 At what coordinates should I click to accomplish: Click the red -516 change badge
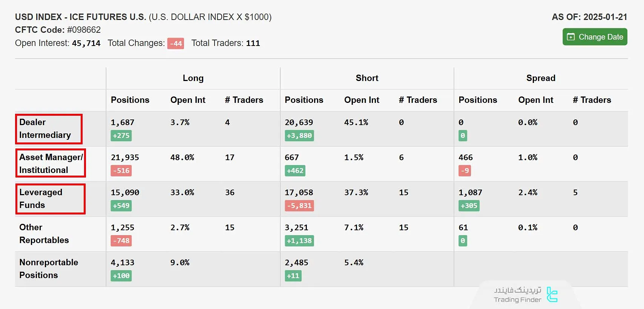click(121, 171)
